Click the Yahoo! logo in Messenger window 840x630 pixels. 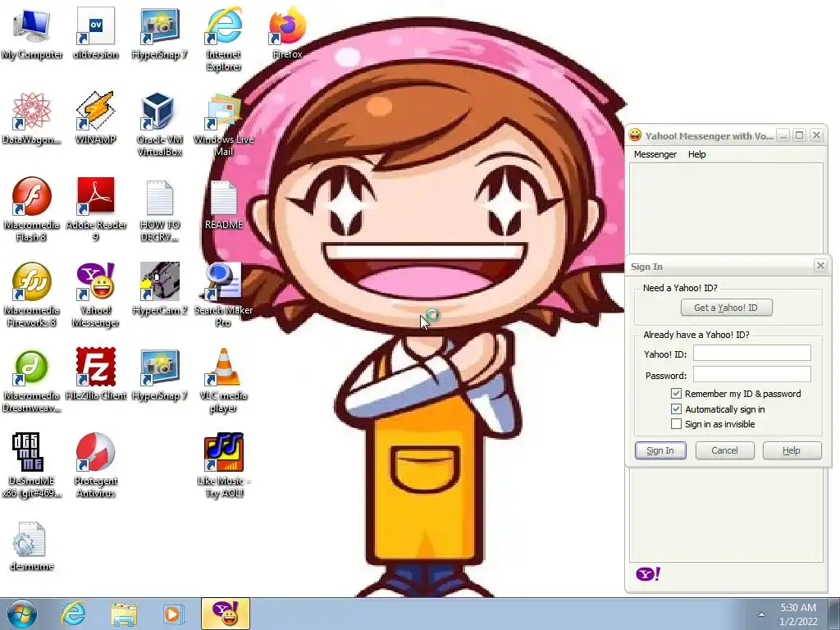click(x=648, y=574)
